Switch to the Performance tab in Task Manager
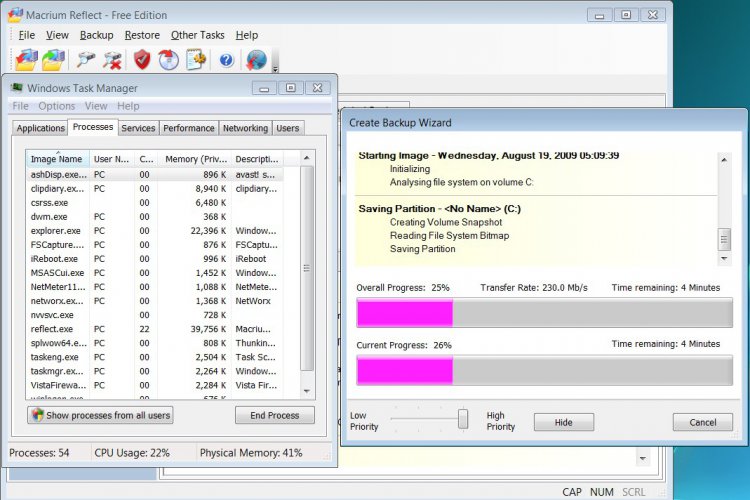This screenshot has height=500, width=750. click(x=189, y=128)
